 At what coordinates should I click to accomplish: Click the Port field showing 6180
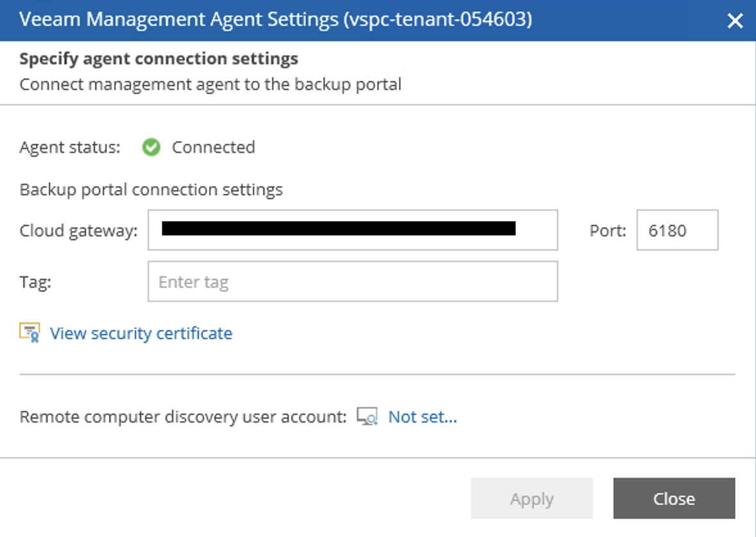[676, 230]
